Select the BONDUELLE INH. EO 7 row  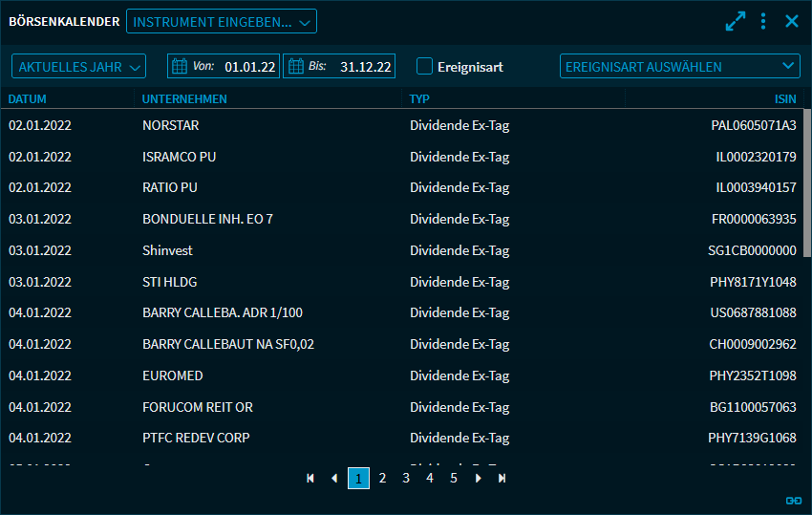(207, 219)
